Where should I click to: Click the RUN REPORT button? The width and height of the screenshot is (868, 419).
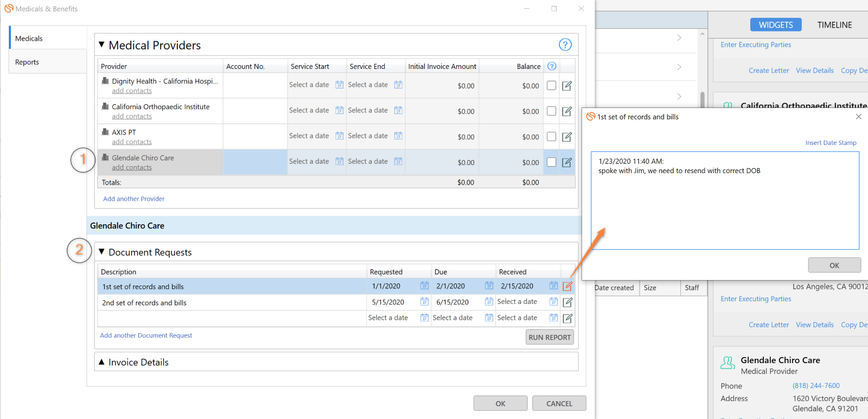[x=550, y=337]
